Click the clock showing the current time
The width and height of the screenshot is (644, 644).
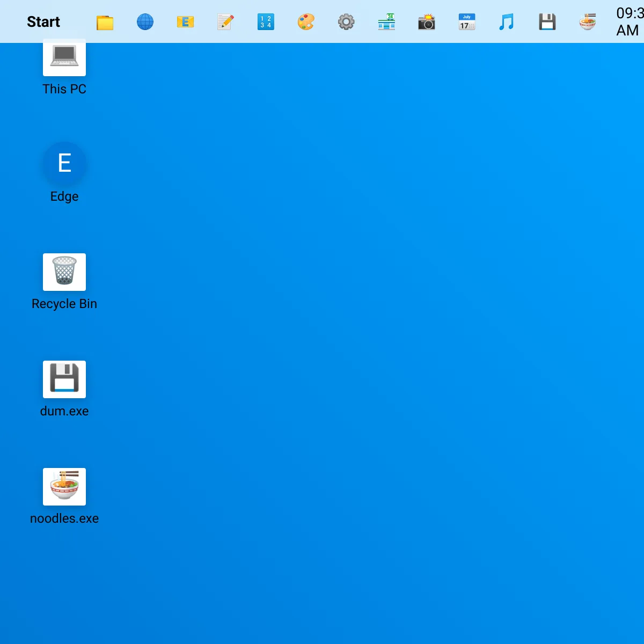pyautogui.click(x=629, y=21)
